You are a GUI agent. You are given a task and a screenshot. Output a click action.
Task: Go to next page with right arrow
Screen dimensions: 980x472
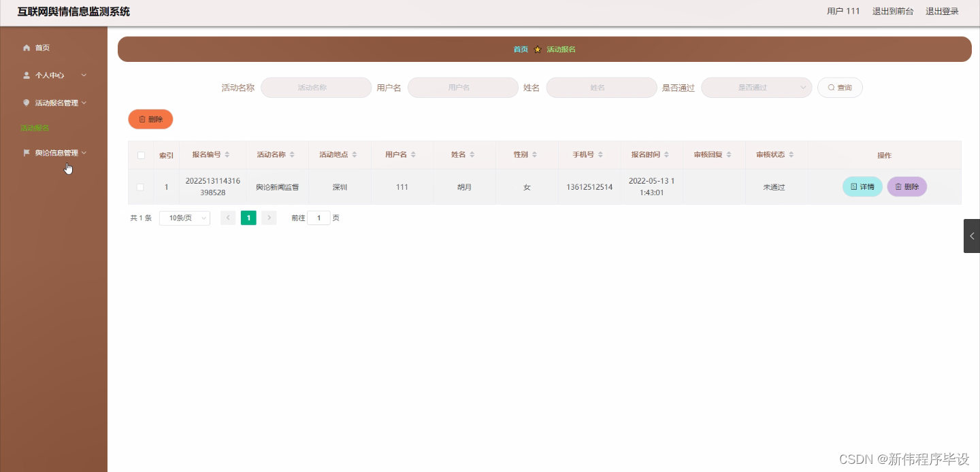coord(269,218)
